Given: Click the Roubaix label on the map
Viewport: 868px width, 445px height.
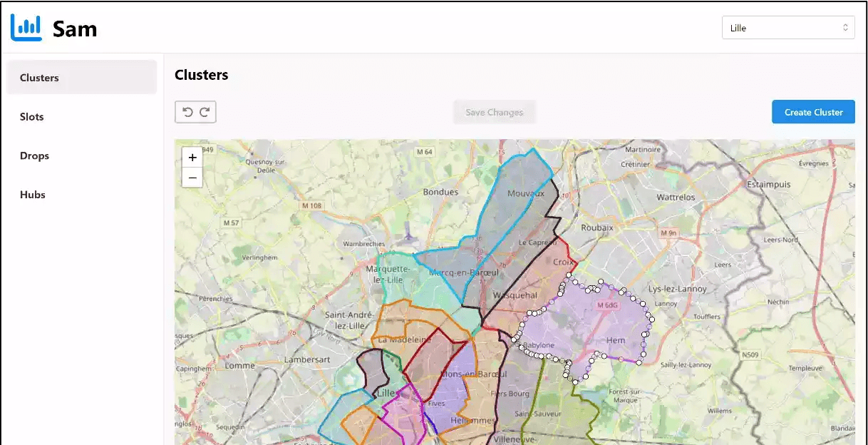Looking at the screenshot, I should click(x=596, y=227).
